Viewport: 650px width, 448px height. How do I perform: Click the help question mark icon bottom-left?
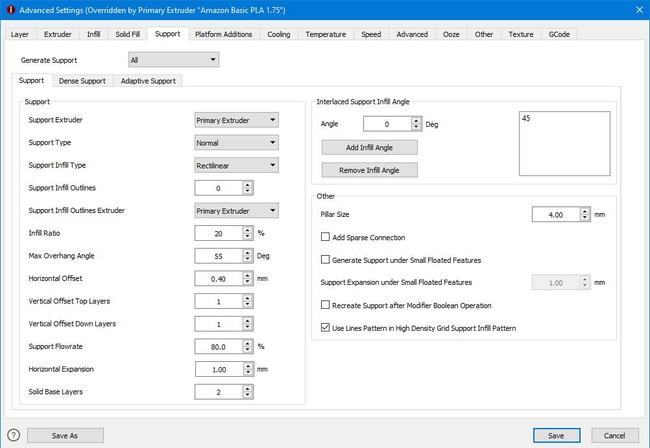click(12, 435)
